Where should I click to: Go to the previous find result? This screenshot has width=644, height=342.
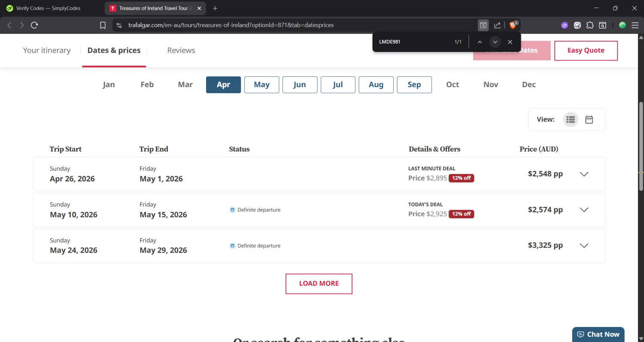coord(480,42)
